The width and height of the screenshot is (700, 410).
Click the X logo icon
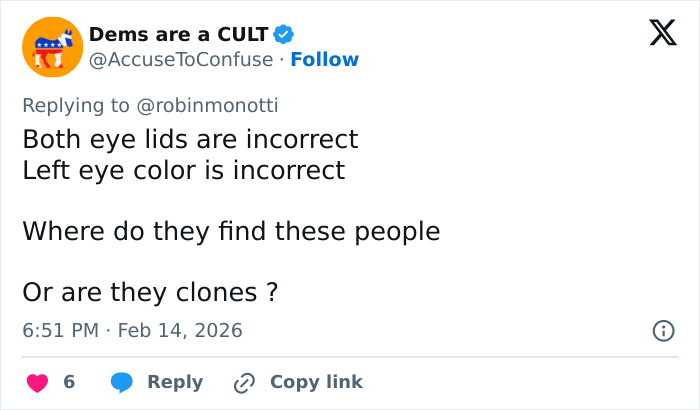(x=656, y=34)
